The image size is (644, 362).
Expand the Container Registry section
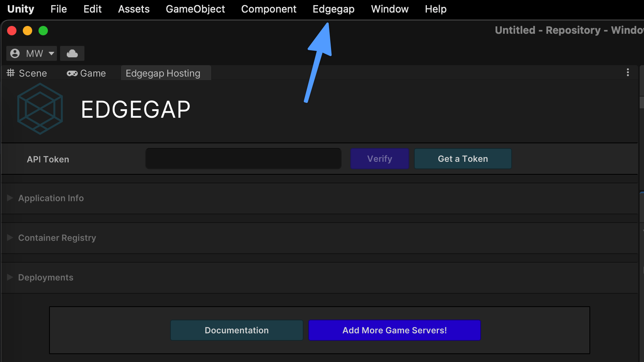[57, 238]
